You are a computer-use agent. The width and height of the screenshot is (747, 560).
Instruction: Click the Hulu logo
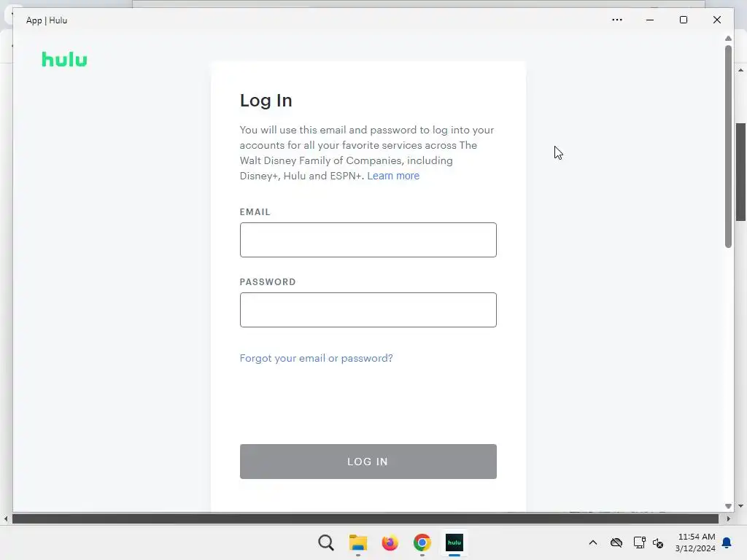pyautogui.click(x=64, y=60)
